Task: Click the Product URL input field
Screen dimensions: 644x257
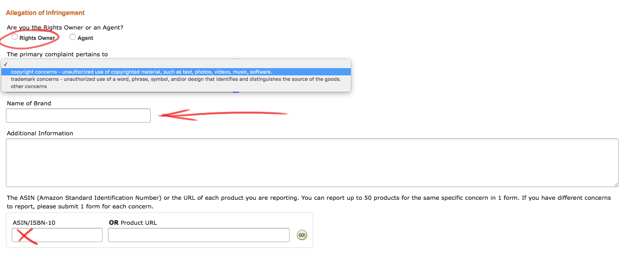Action: tap(199, 235)
